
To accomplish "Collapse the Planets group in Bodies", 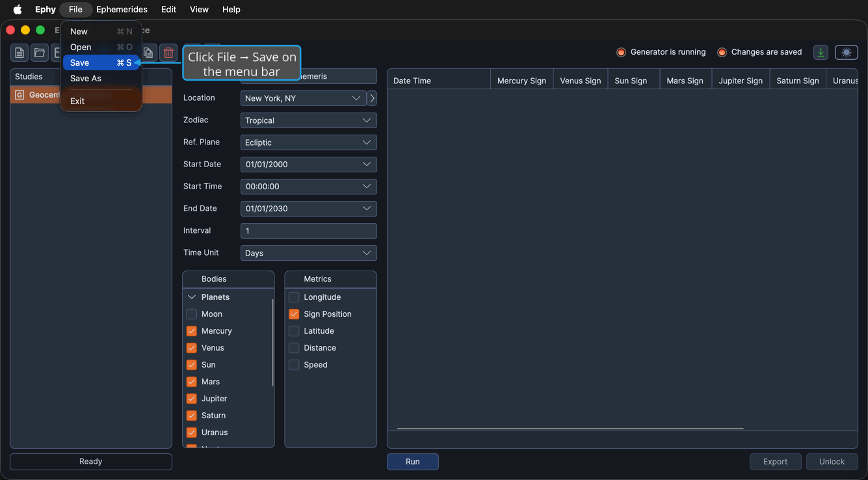I will tap(192, 297).
